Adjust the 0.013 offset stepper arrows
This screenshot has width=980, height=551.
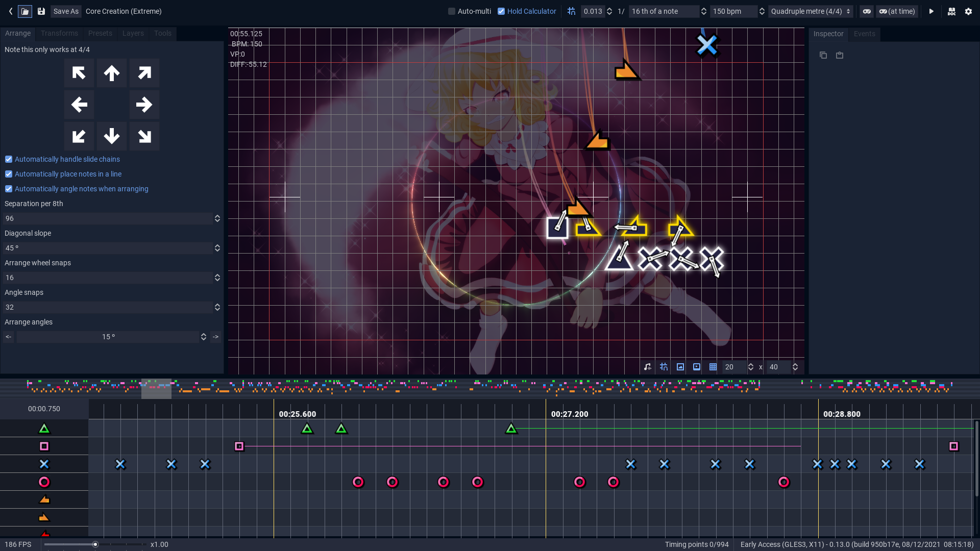(x=609, y=11)
